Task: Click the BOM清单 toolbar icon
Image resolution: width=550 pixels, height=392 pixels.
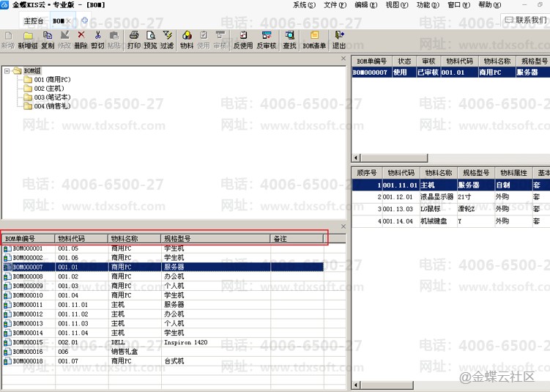Action: click(x=314, y=40)
